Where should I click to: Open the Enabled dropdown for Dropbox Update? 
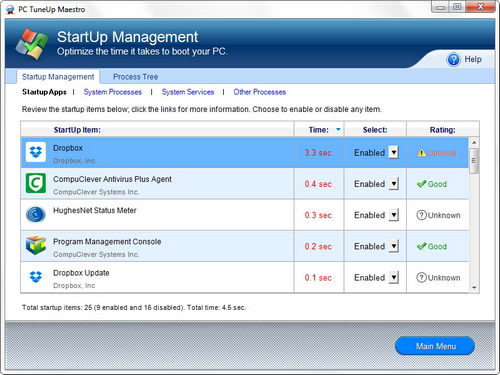394,277
